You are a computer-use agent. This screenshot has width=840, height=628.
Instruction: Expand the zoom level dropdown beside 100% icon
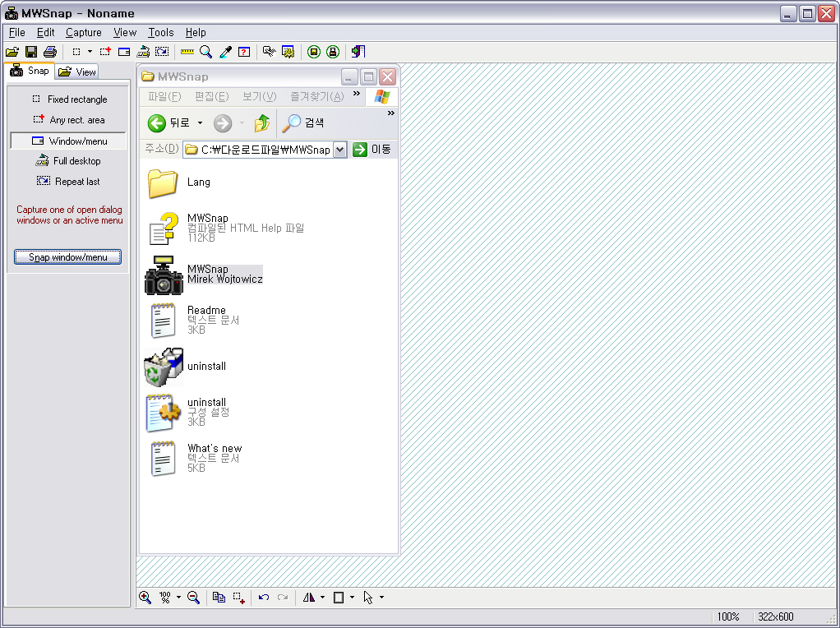[x=179, y=598]
